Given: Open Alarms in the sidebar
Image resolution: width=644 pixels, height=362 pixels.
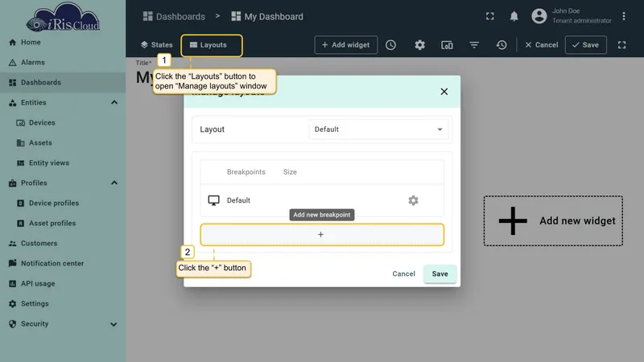Looking at the screenshot, I should (x=63, y=63).
